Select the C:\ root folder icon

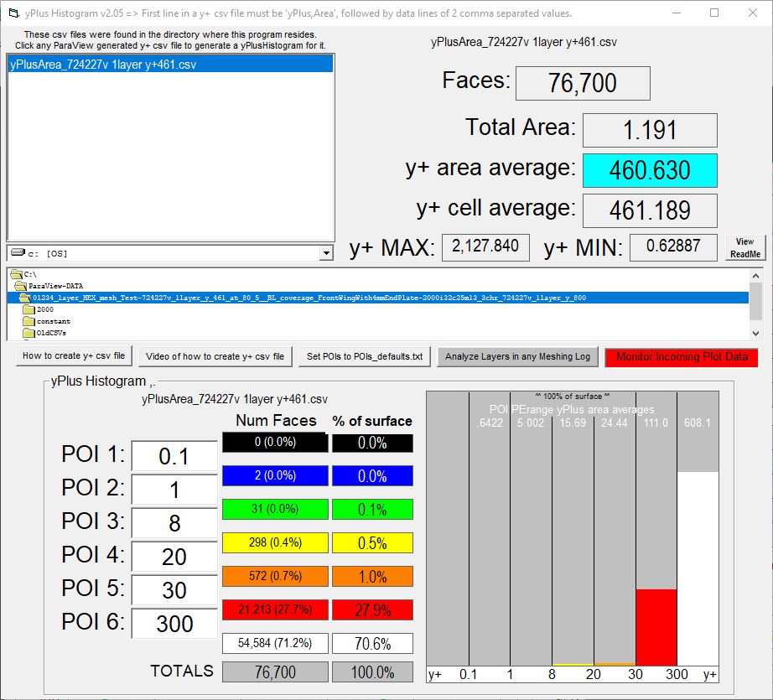point(16,274)
